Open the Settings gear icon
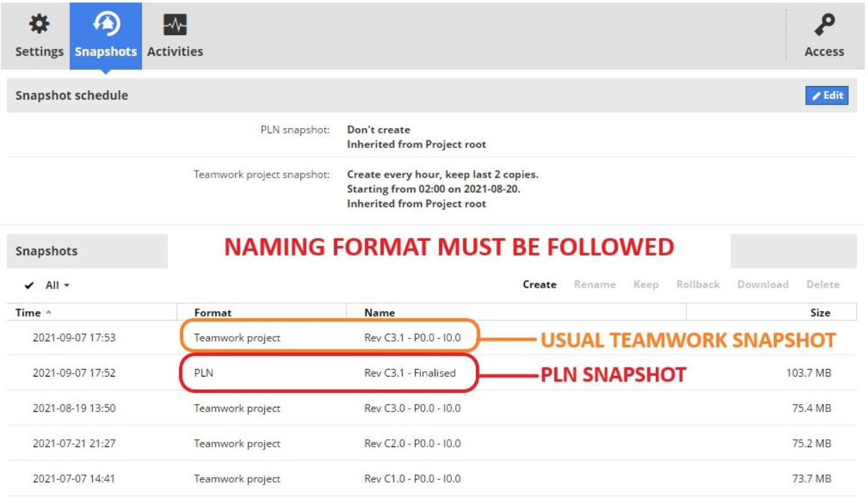This screenshot has height=497, width=868. (39, 25)
